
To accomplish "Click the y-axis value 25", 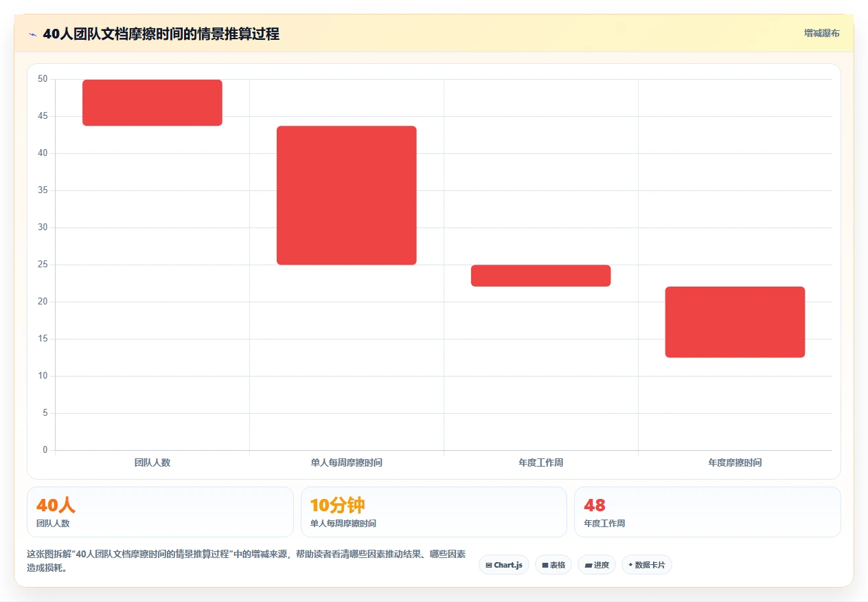I will (x=43, y=265).
